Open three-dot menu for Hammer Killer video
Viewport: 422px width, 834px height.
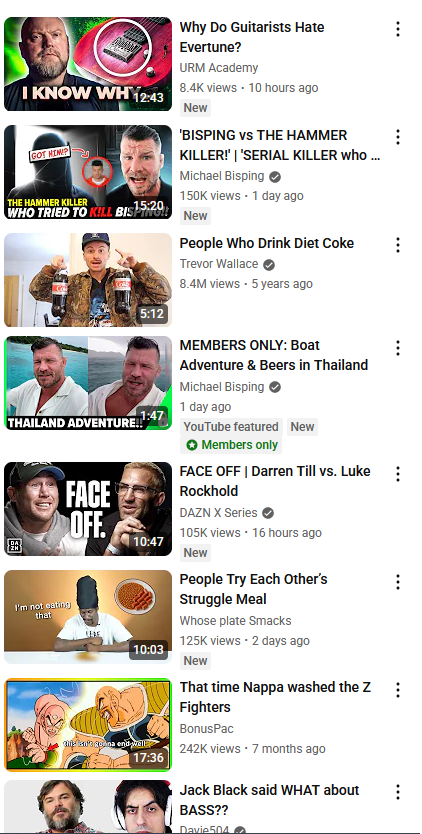point(398,137)
